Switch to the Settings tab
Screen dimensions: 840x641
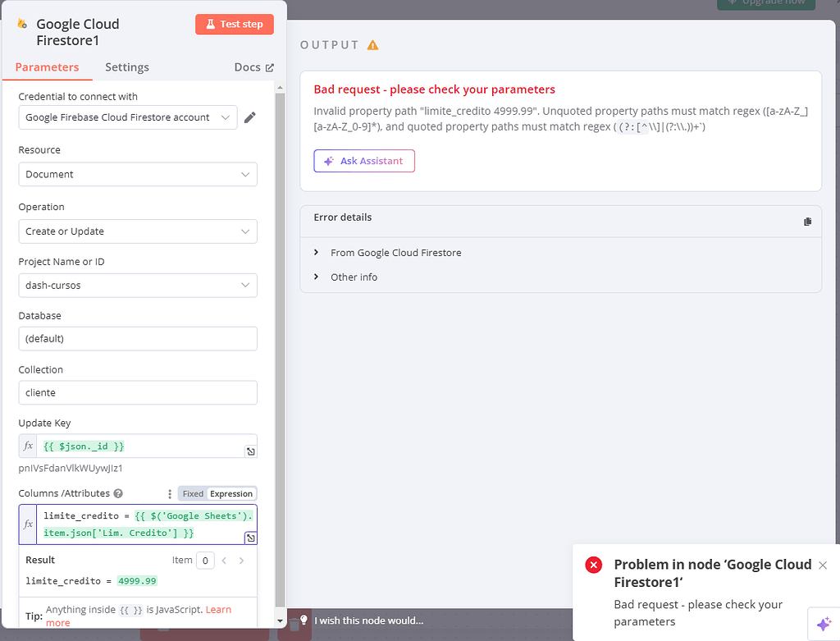(126, 67)
